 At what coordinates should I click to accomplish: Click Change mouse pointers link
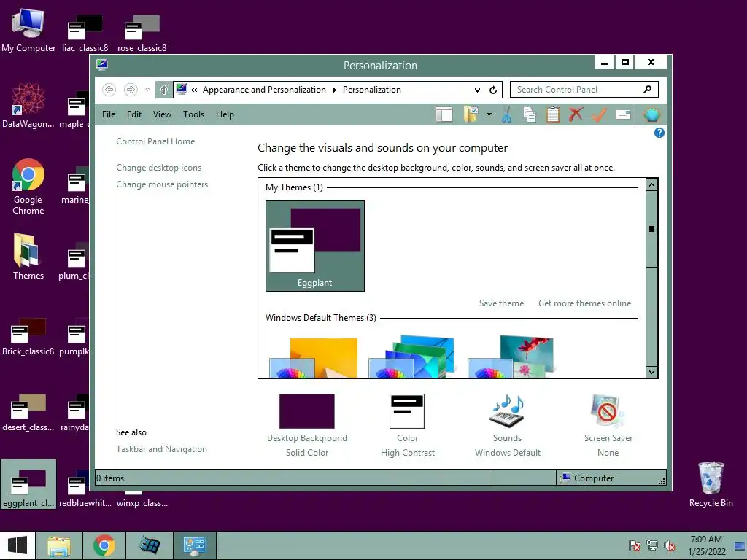(162, 184)
